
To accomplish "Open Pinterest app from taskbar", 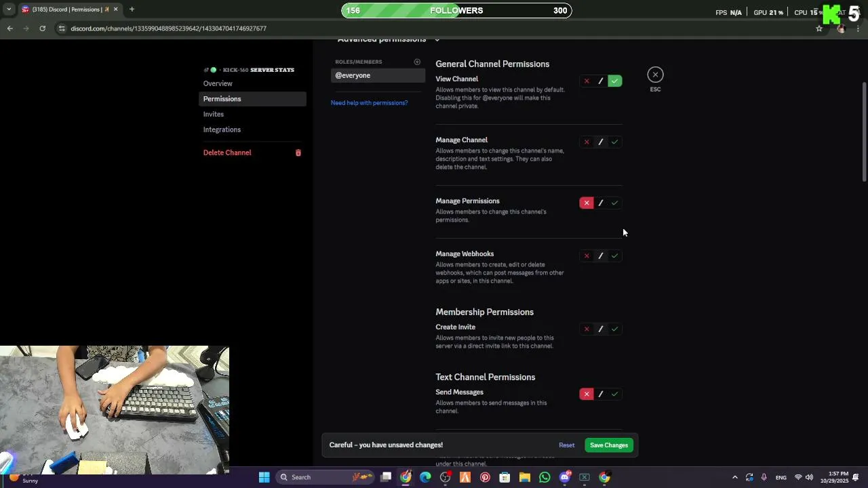I will pyautogui.click(x=485, y=477).
